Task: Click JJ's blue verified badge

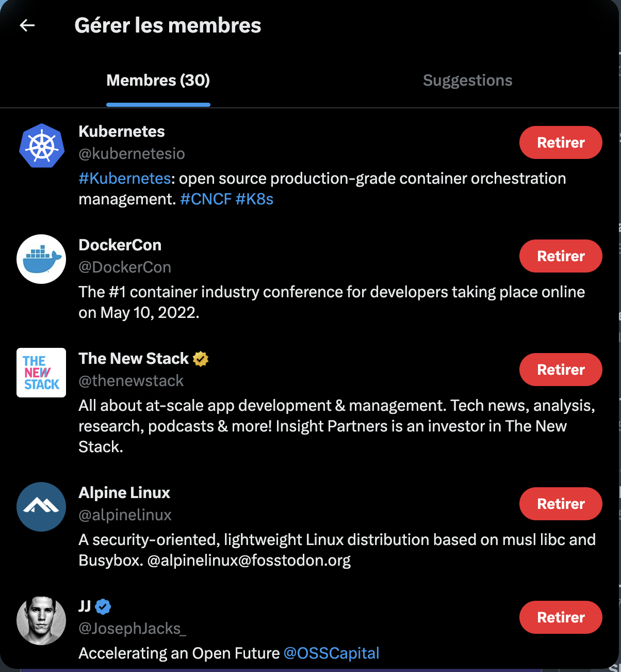Action: (103, 606)
